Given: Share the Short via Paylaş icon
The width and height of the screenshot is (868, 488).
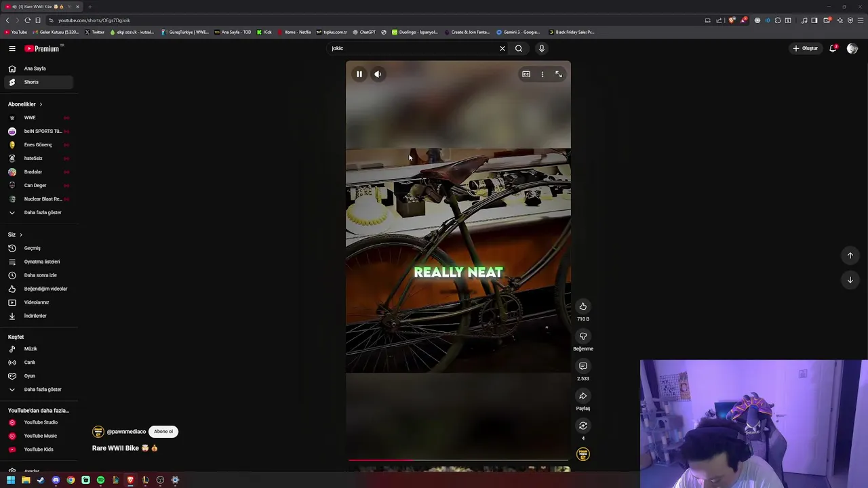Looking at the screenshot, I should pyautogui.click(x=583, y=396).
